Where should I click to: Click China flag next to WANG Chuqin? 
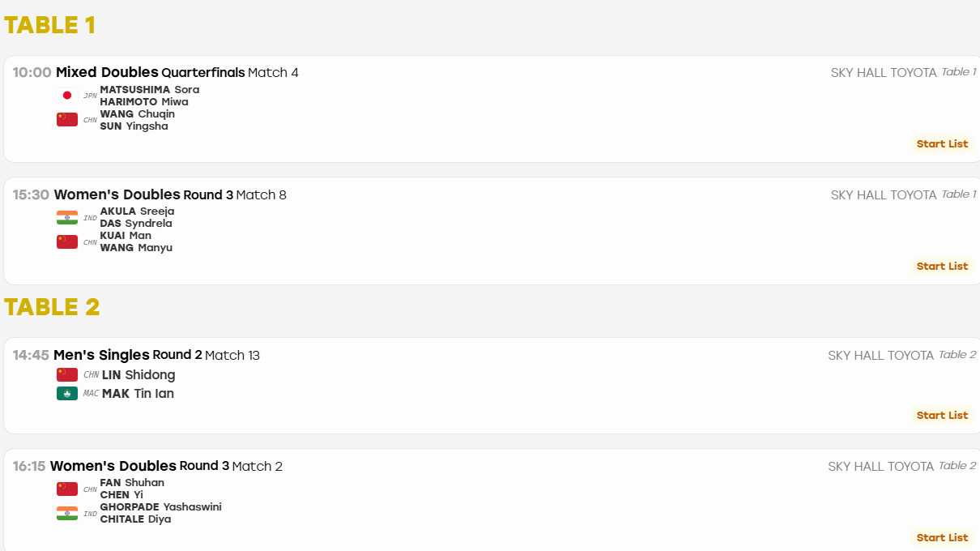(x=67, y=120)
